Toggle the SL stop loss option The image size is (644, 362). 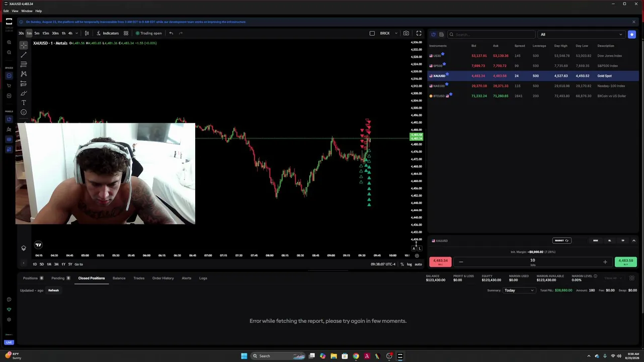(x=610, y=240)
